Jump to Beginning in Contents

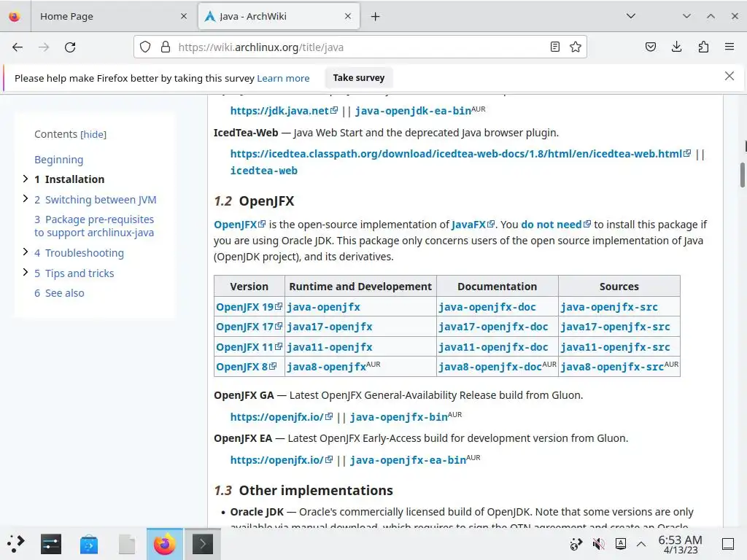[x=58, y=160]
